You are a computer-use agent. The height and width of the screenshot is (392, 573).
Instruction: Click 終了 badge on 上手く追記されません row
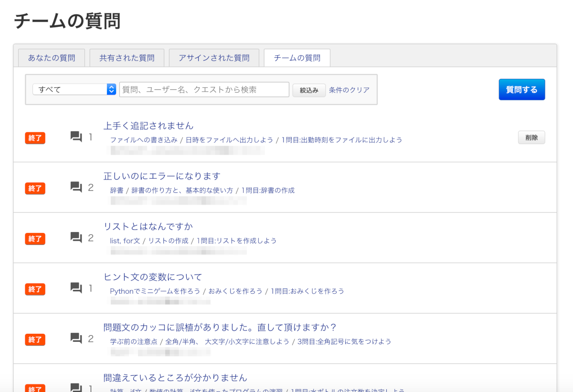[35, 138]
